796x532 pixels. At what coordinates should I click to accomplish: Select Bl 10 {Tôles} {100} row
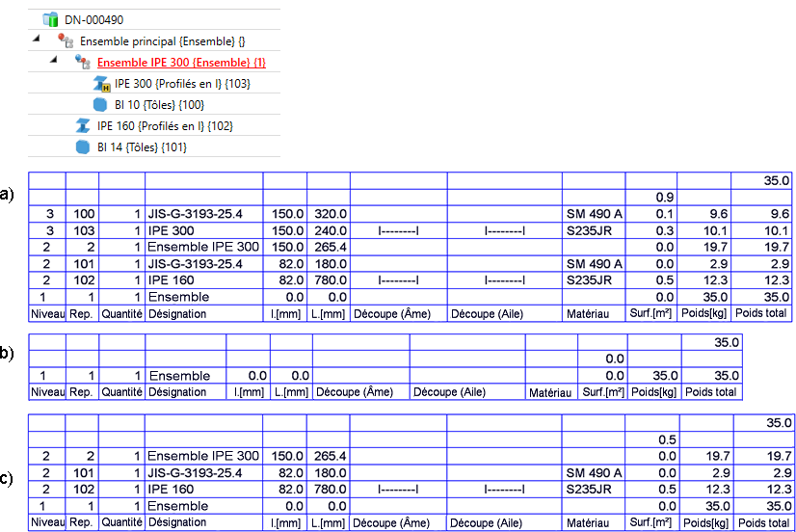tap(159, 105)
